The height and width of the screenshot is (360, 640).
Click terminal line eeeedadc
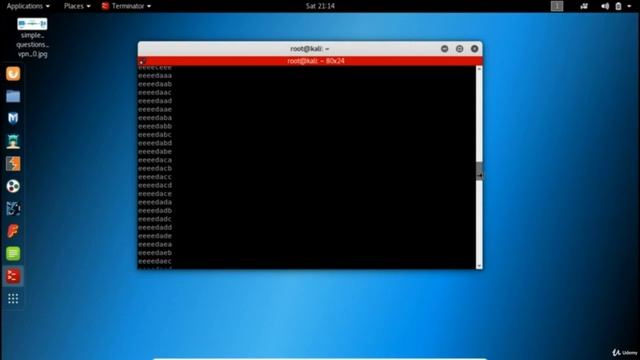pyautogui.click(x=155, y=219)
